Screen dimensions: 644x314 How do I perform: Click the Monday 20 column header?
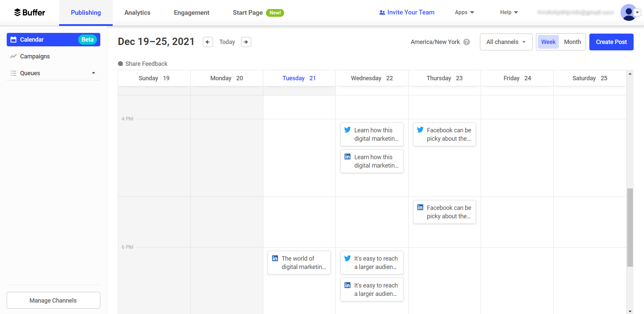[x=227, y=78]
